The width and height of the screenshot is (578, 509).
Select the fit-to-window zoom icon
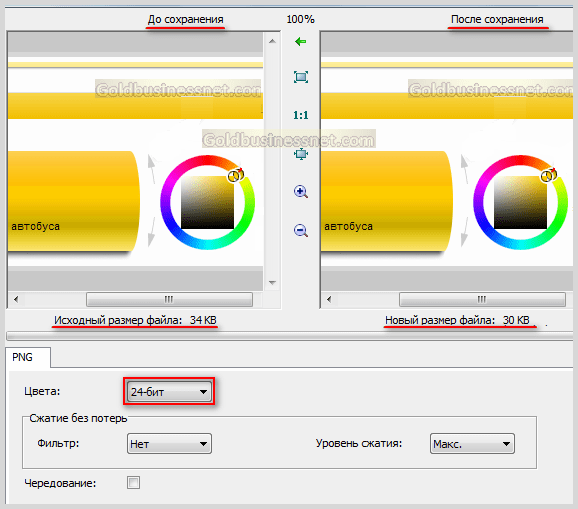(301, 77)
